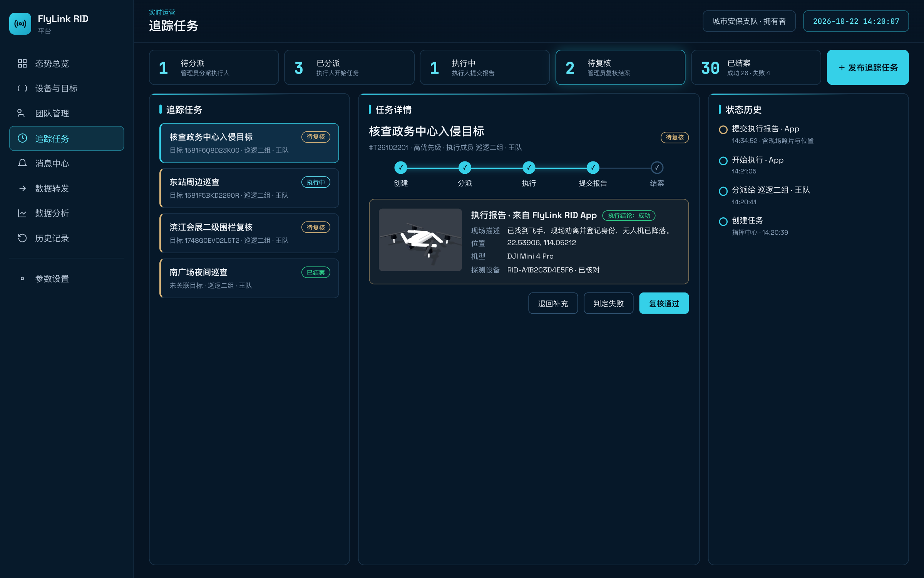Click 退回补充 button
Image resolution: width=924 pixels, height=578 pixels.
(553, 303)
